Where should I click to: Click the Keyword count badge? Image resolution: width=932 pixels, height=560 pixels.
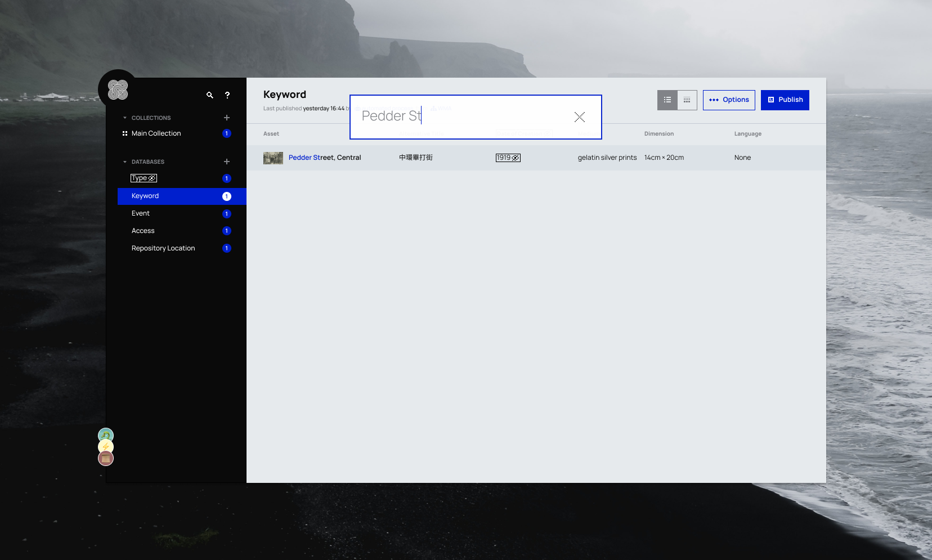tap(227, 196)
